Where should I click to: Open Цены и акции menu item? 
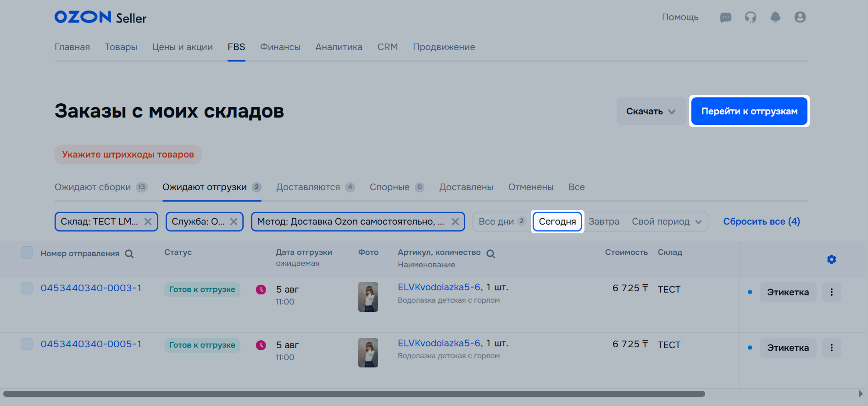click(182, 47)
